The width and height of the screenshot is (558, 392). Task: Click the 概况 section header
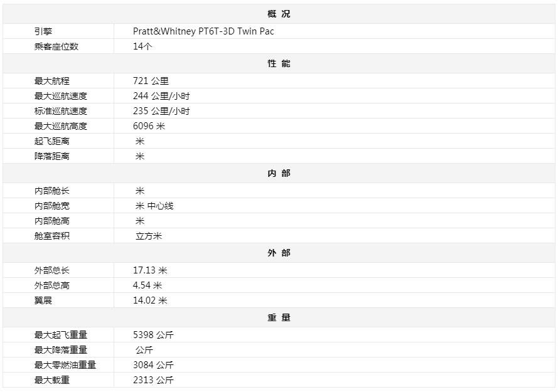tap(279, 14)
